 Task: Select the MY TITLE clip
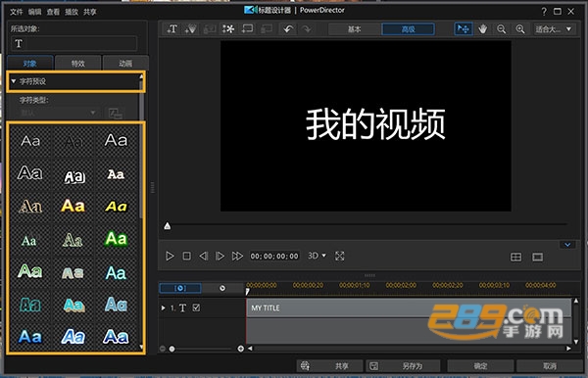coord(409,307)
